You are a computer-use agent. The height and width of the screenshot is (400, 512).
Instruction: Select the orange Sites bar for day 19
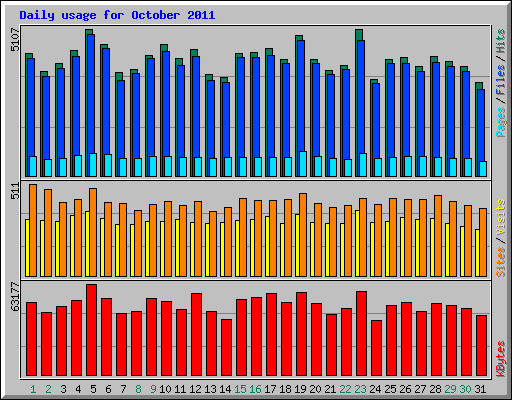coord(303,235)
